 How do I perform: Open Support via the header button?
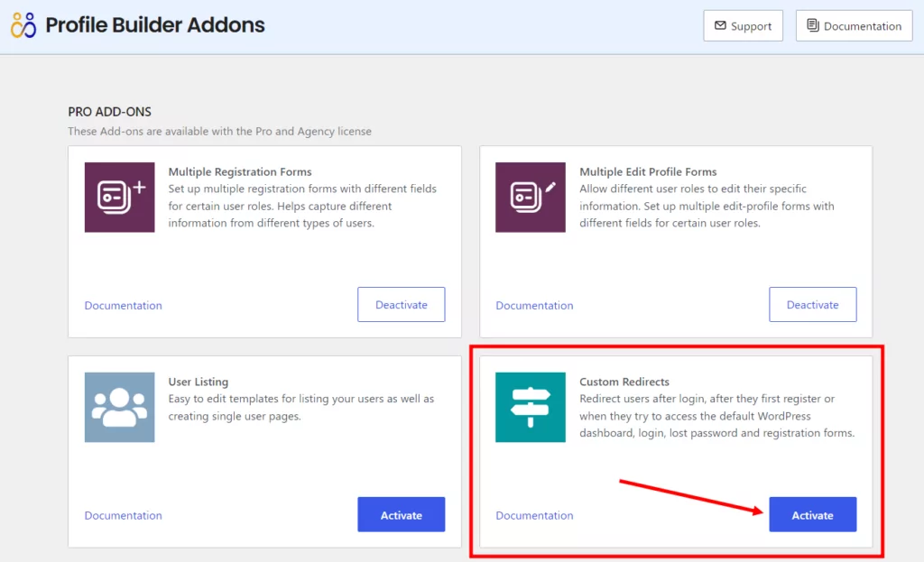coord(744,26)
